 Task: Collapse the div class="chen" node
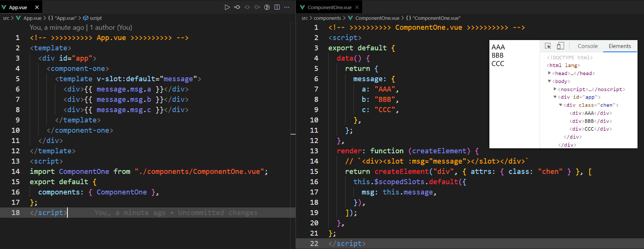(561, 105)
